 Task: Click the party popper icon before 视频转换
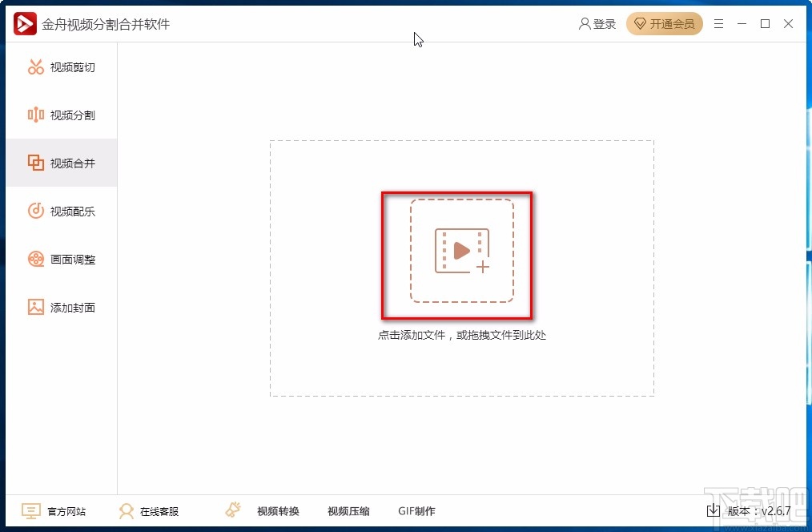[x=233, y=510]
